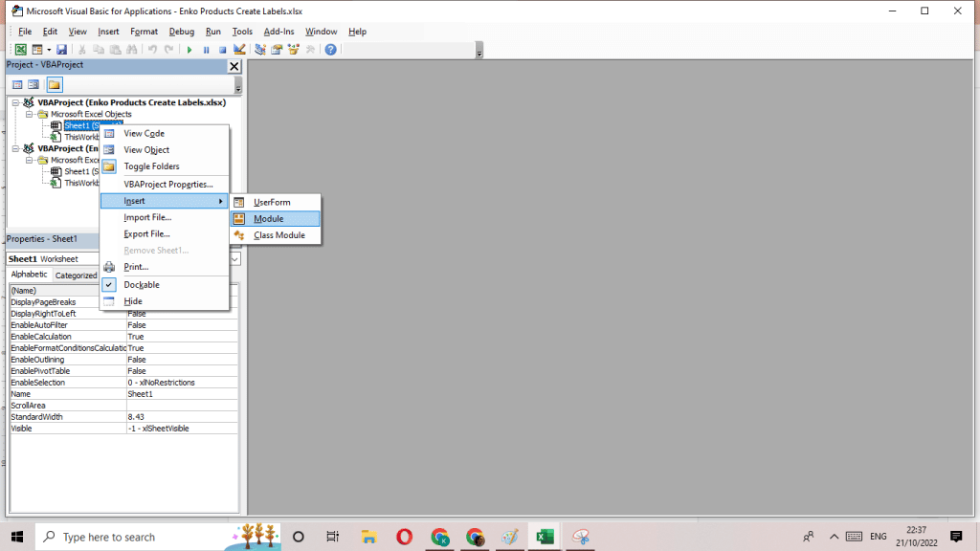Run the macro with the green play icon
The width and height of the screenshot is (980, 551).
pos(189,50)
